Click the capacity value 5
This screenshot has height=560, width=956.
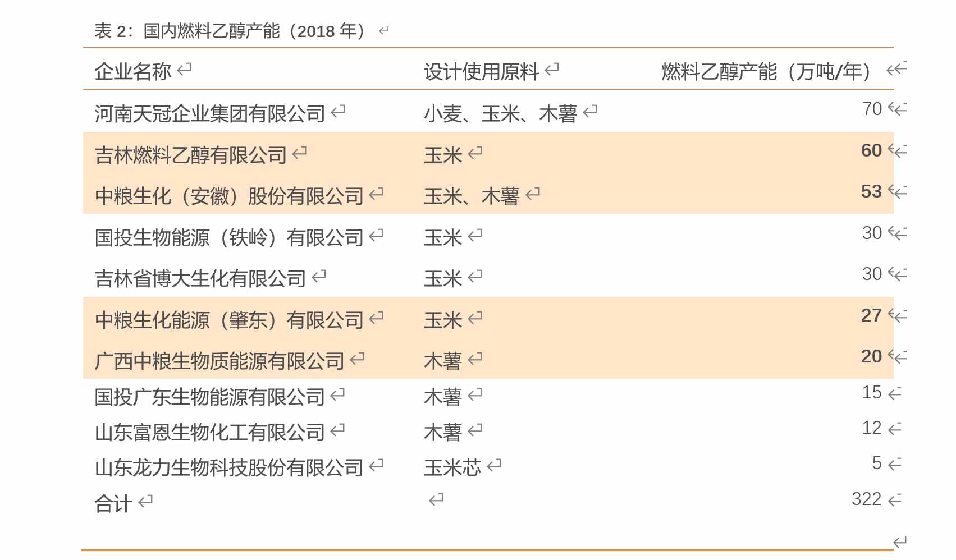pyautogui.click(x=877, y=463)
